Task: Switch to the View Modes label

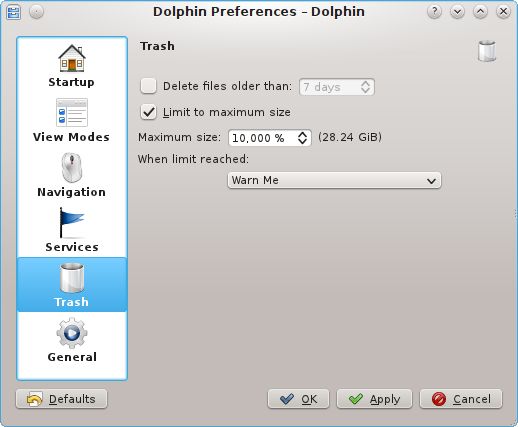Action: tap(71, 137)
